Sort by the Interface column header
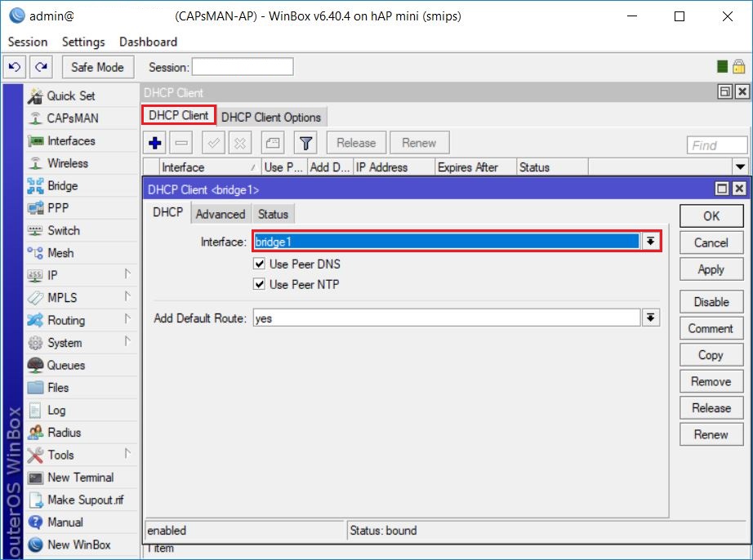This screenshot has width=753, height=560. [x=211, y=167]
